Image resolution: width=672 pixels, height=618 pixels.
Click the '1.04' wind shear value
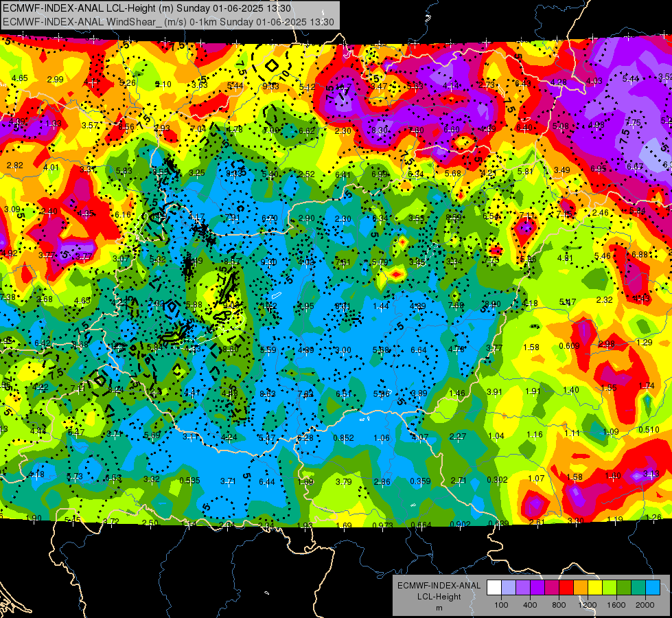496,436
